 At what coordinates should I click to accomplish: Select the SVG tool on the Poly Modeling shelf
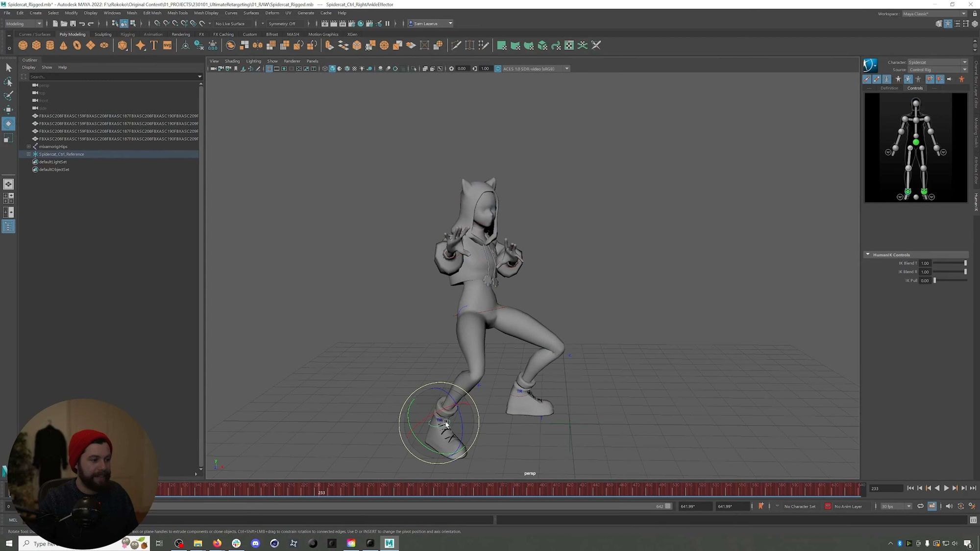[167, 45]
